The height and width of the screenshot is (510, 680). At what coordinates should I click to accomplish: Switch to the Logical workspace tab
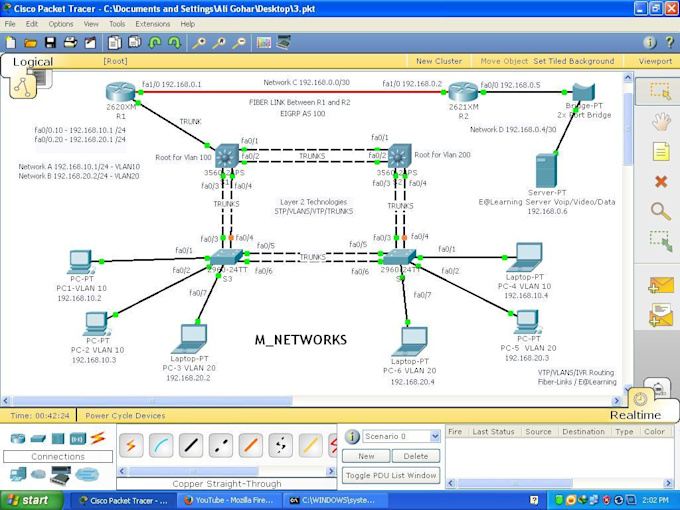[33, 62]
